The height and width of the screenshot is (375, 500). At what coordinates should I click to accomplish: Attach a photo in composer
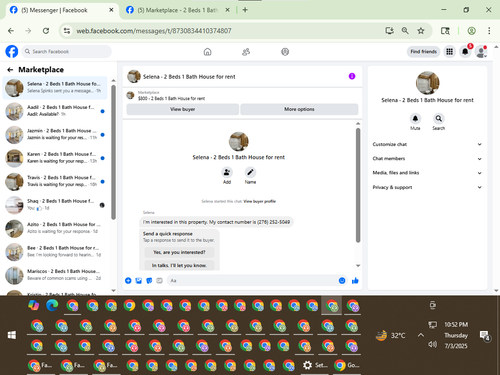click(x=139, y=281)
